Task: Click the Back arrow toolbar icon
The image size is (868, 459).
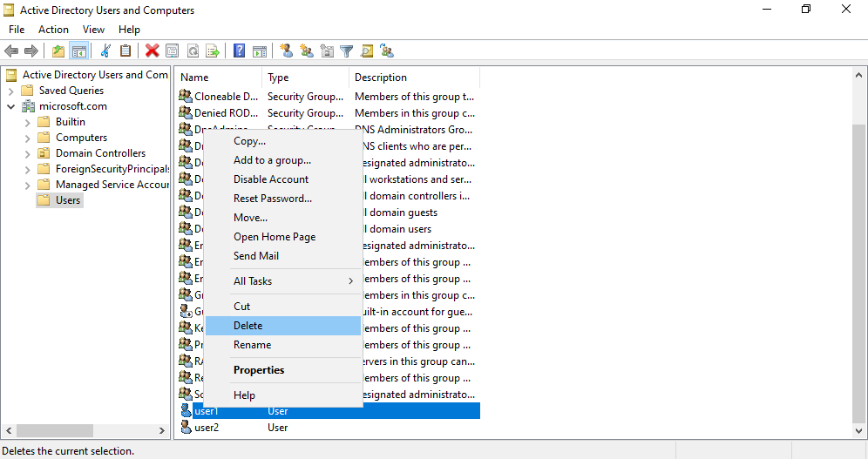Action: coord(11,51)
